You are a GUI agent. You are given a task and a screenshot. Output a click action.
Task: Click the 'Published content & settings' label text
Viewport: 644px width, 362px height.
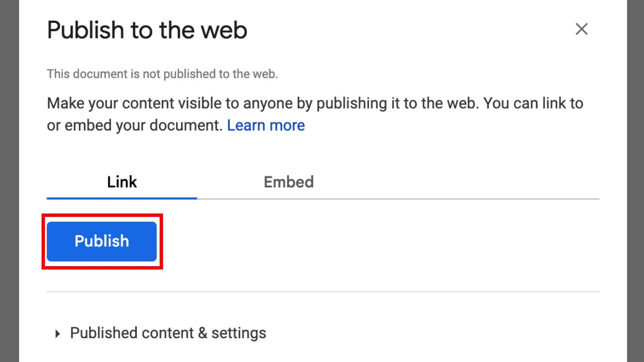point(168,333)
